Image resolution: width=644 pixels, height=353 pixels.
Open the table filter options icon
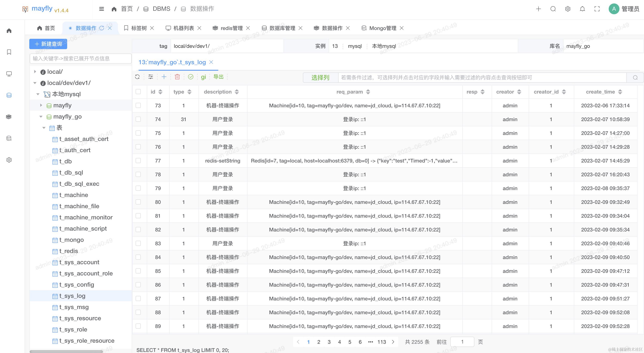point(150,77)
